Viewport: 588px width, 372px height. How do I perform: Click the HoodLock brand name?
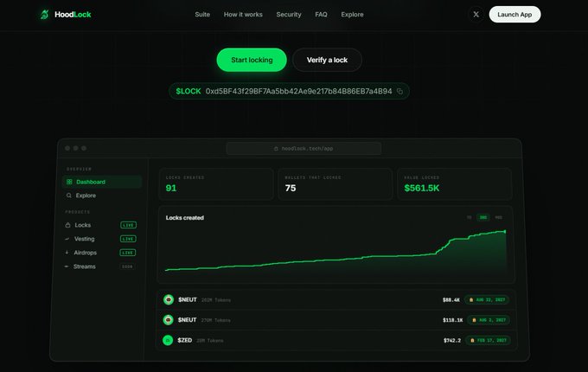tap(73, 15)
